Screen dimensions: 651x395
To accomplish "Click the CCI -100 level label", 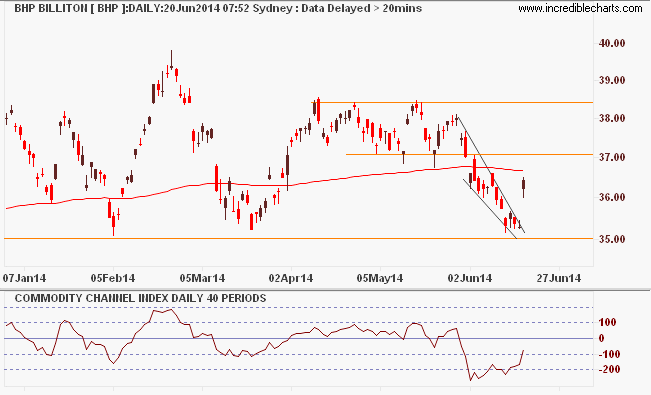I will 609,354.
